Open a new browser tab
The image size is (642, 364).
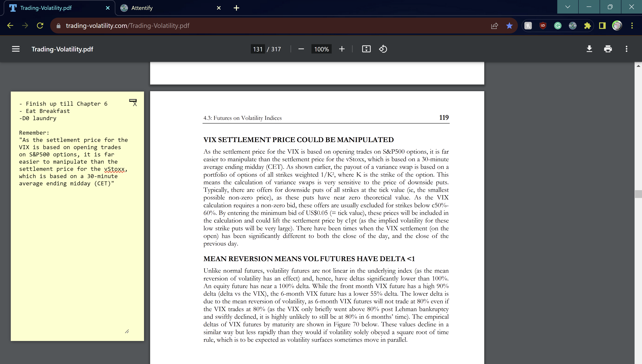pos(236,8)
